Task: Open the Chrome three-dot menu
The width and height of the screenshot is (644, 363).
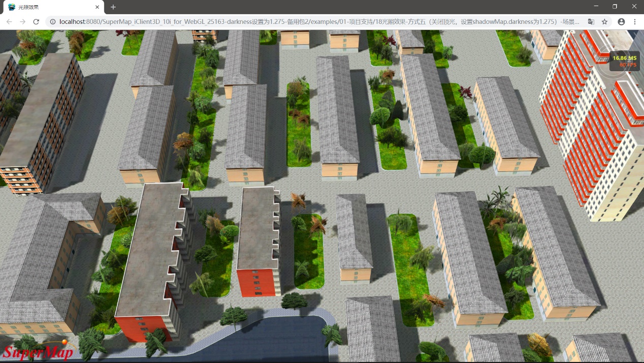Action: [635, 22]
